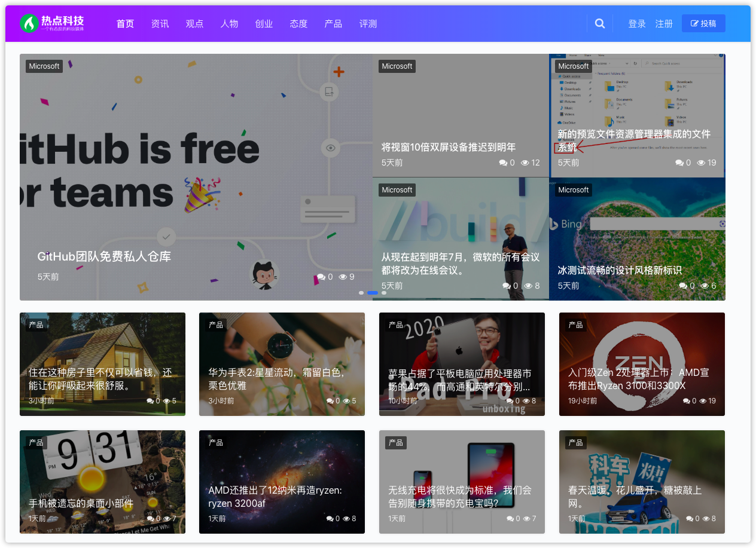The width and height of the screenshot is (756, 548).
Task: Click eye icon on ryzen 3200af card
Action: [x=347, y=519]
